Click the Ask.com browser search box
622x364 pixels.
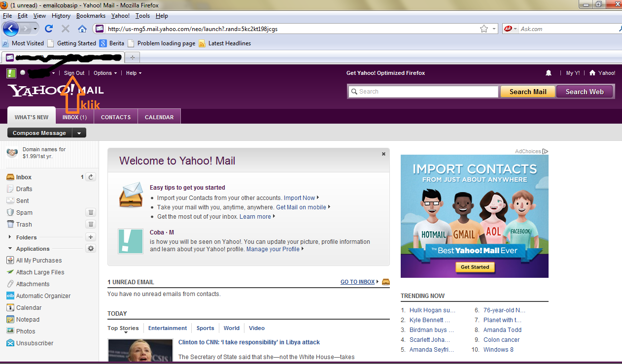567,29
